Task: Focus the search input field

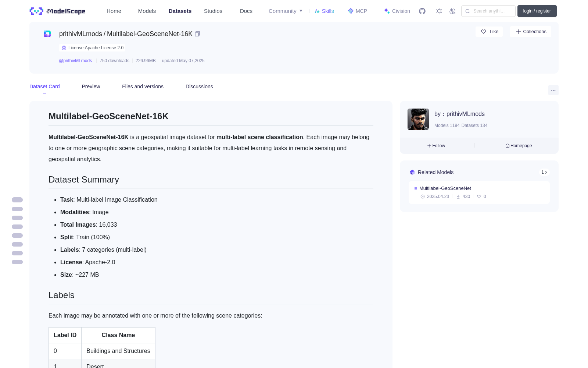Action: pos(488,11)
